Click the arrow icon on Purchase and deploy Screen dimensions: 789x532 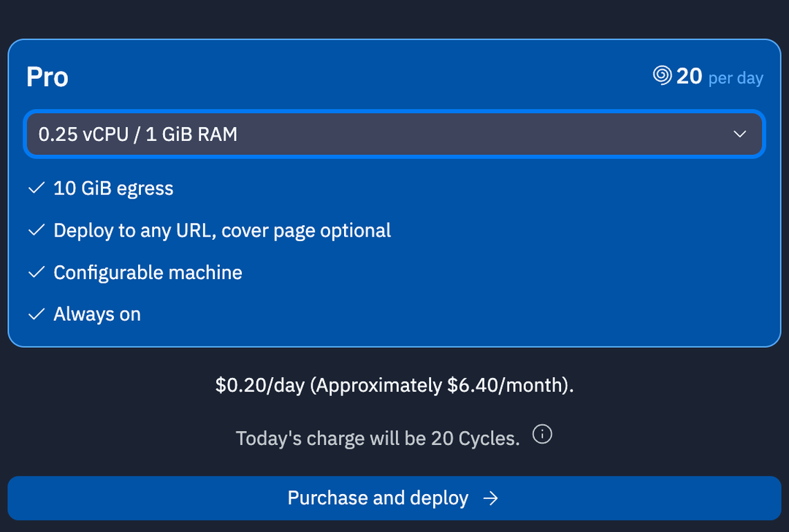coord(491,498)
